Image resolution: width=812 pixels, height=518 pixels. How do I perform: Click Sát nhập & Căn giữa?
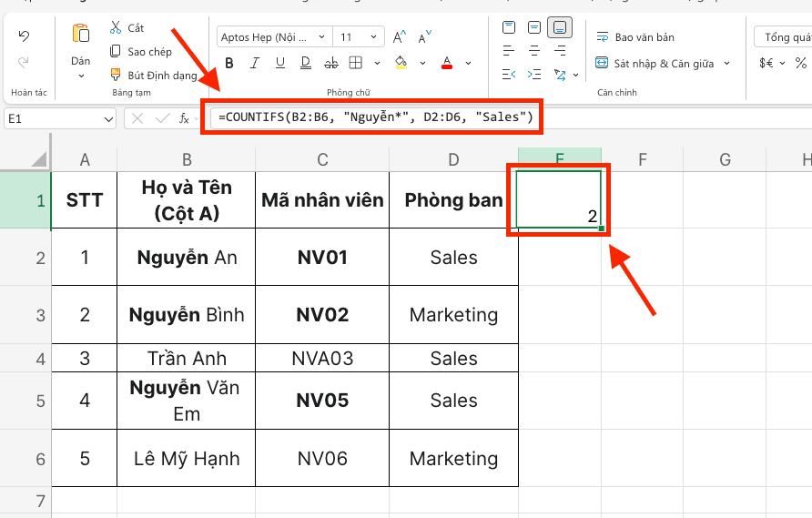coord(655,63)
